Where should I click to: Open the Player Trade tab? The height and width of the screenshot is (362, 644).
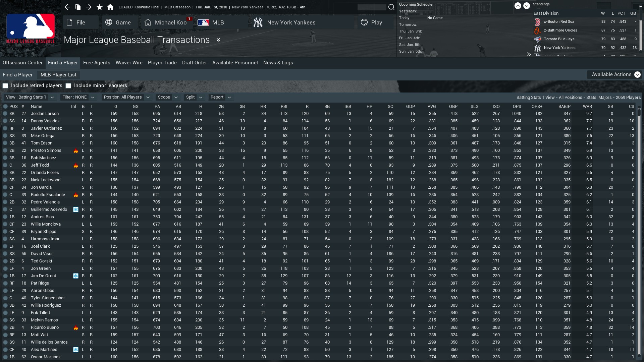click(x=162, y=63)
